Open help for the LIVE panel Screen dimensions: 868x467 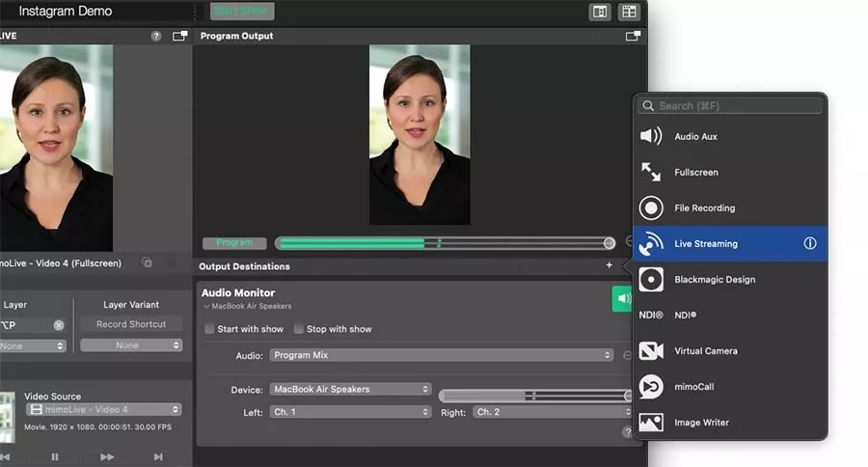[156, 36]
